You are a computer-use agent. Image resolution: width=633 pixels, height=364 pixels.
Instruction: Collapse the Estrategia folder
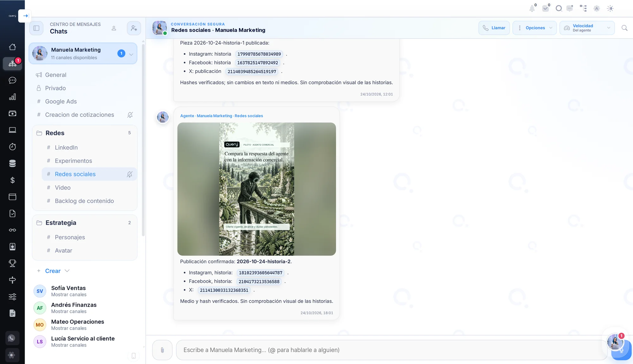(85, 223)
